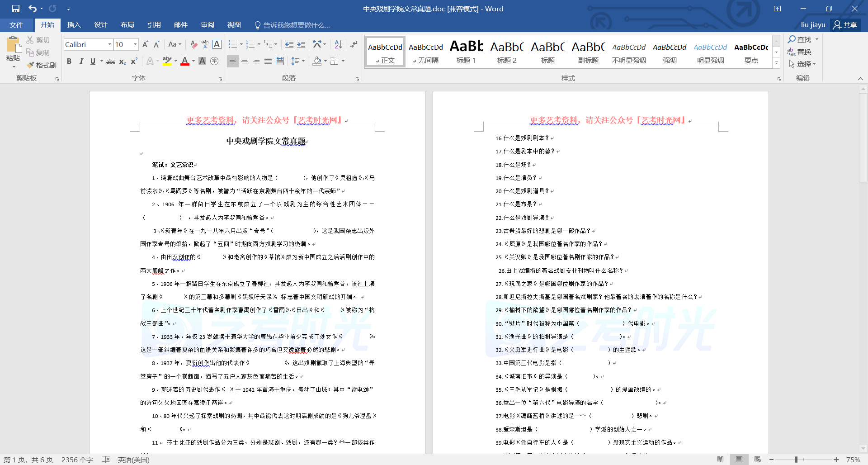Open the 插入 ribbon tab

pos(74,25)
